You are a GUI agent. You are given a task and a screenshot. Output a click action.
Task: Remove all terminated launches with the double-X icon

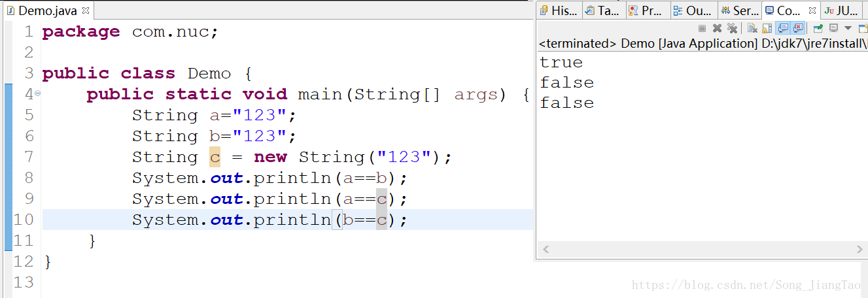733,28
